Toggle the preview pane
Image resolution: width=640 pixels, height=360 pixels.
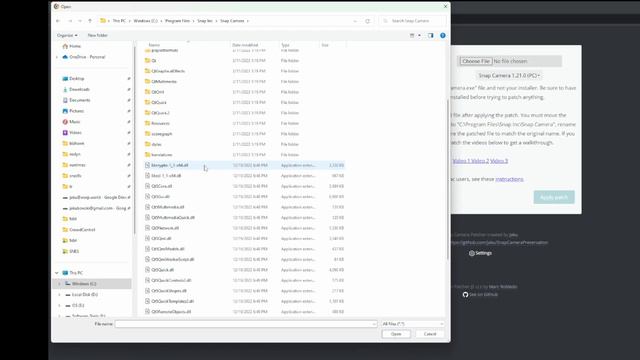pyautogui.click(x=431, y=36)
